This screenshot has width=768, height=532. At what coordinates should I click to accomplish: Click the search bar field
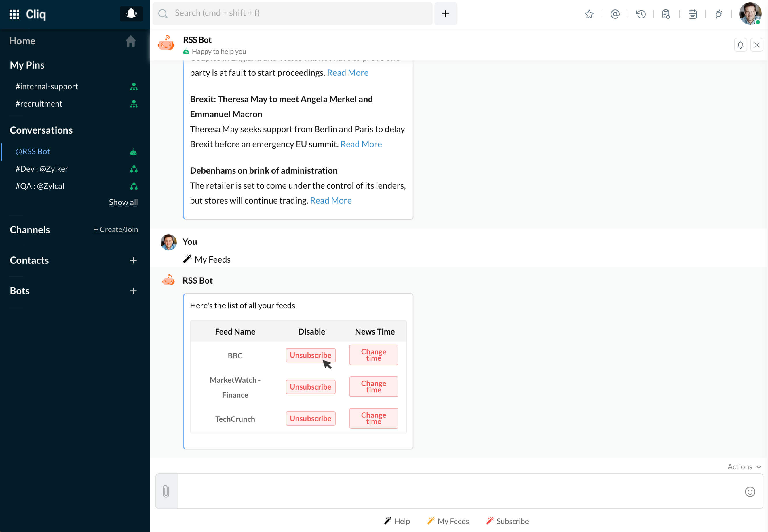tap(292, 14)
